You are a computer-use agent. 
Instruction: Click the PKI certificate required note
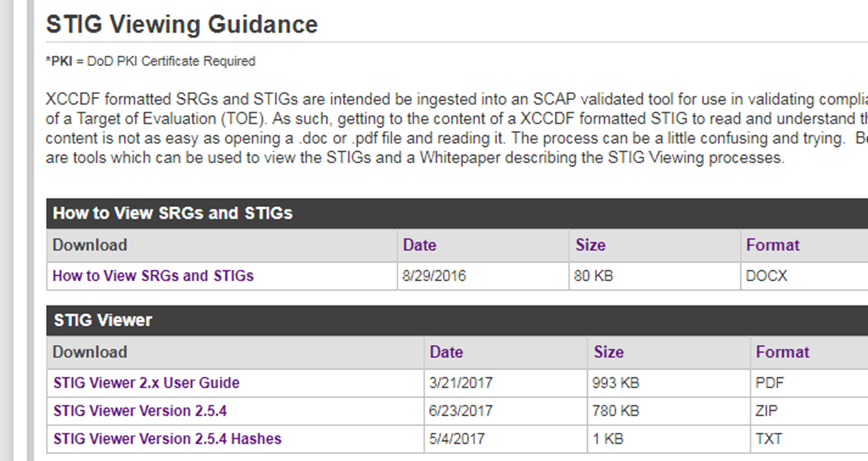(150, 61)
